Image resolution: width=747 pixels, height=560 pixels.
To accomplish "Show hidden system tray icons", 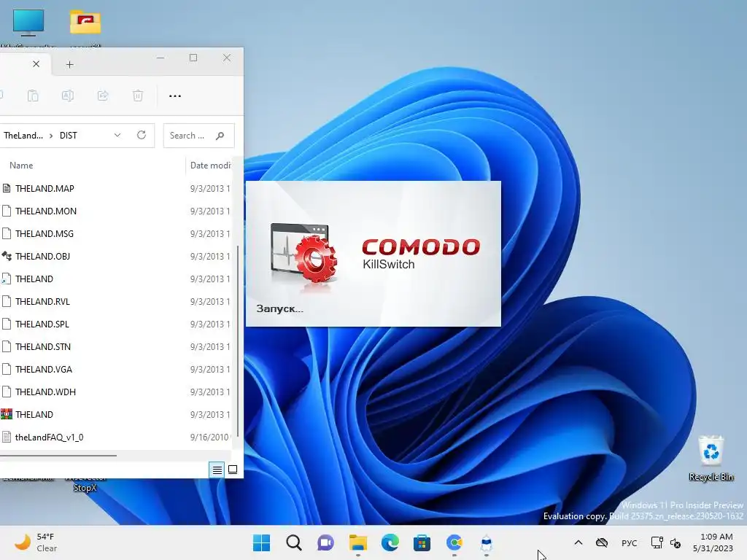I will point(578,542).
